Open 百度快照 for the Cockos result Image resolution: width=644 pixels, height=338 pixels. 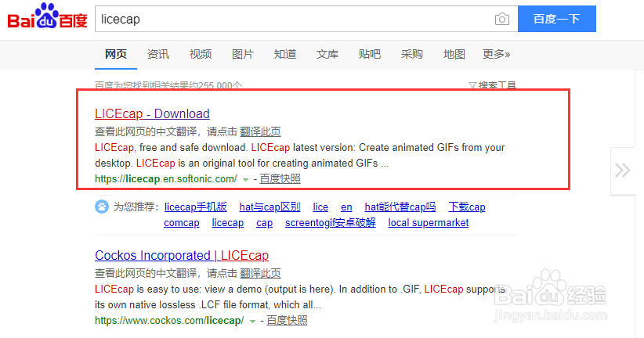pyautogui.click(x=287, y=320)
